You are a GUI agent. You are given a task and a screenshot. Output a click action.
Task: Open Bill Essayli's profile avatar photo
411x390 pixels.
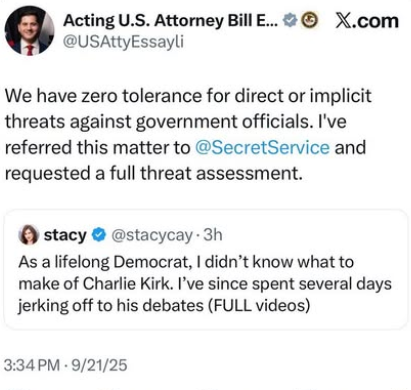[x=29, y=30]
